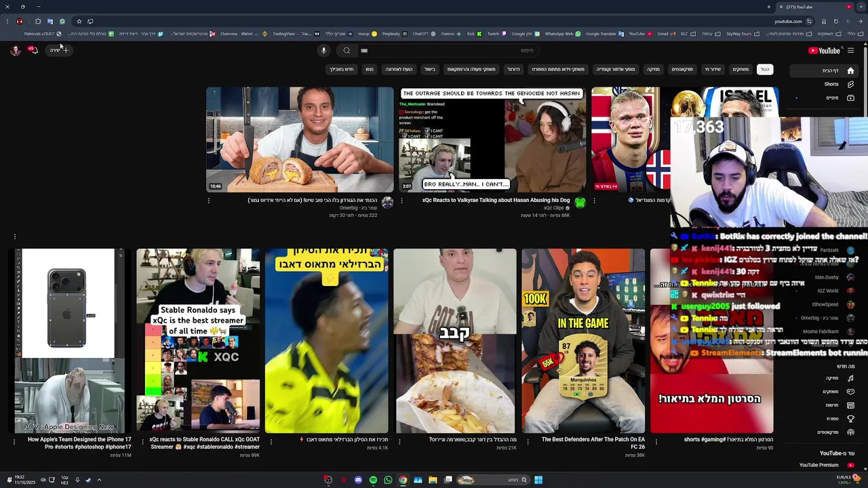
Task: Select the first highlighted filter chip
Action: click(765, 69)
